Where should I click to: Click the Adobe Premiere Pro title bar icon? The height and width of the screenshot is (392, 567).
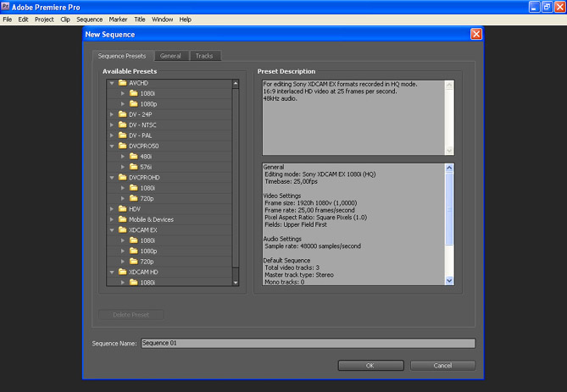pos(8,7)
